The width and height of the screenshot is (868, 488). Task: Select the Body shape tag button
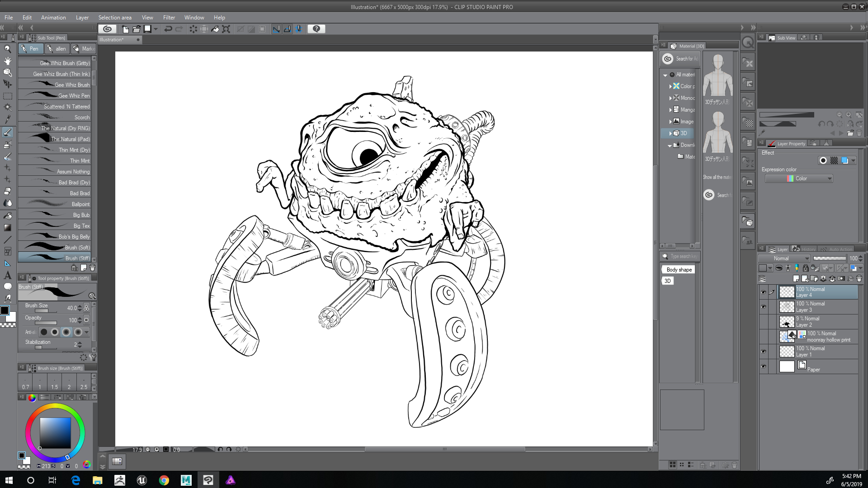pos(679,270)
